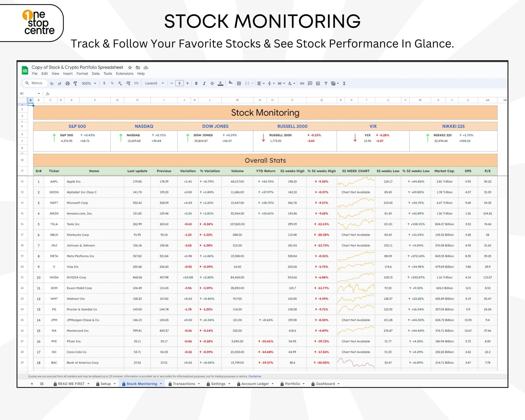Open the Lexend font dropdown

click(x=154, y=83)
